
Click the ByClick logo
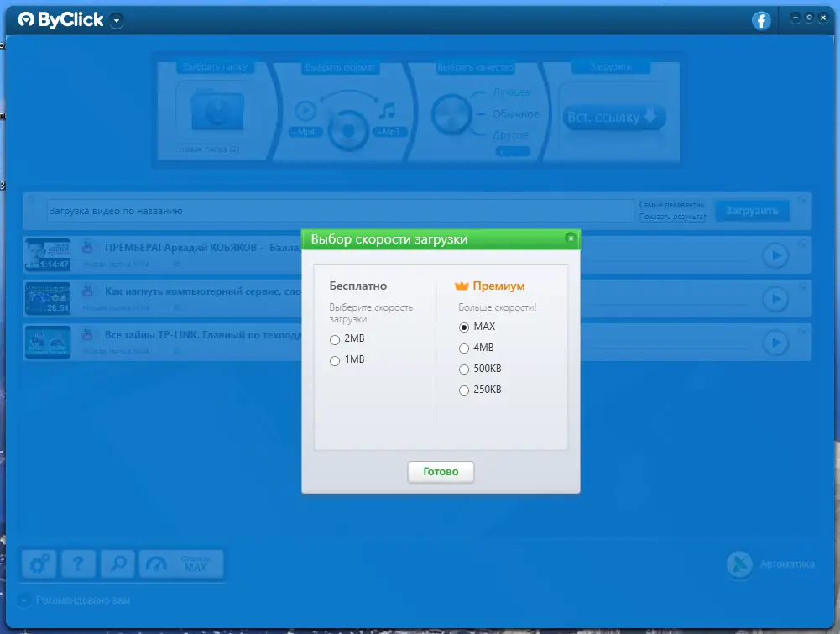tap(60, 20)
